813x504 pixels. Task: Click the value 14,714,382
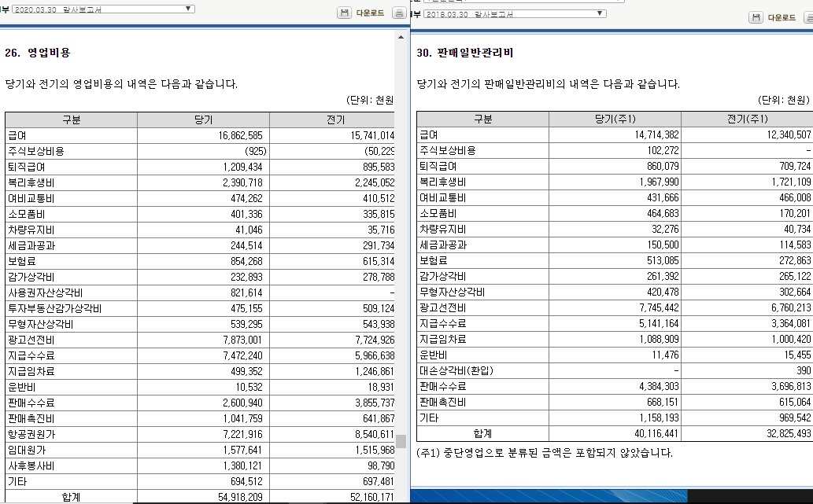pos(656,134)
